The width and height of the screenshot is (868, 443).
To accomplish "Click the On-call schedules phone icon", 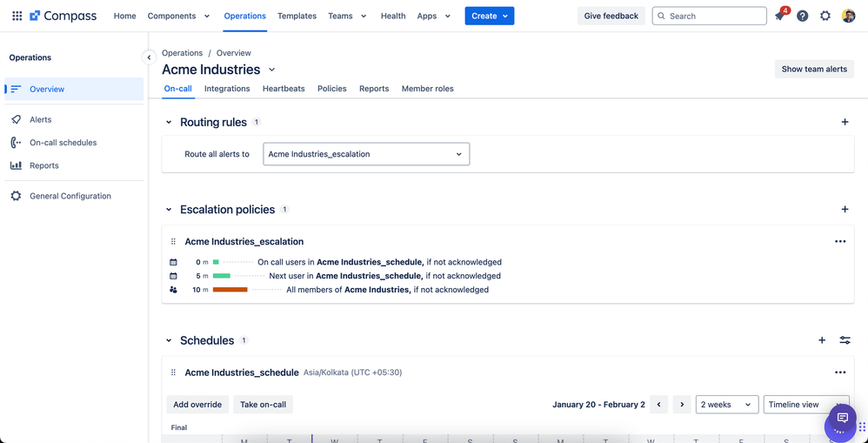I will coord(16,143).
